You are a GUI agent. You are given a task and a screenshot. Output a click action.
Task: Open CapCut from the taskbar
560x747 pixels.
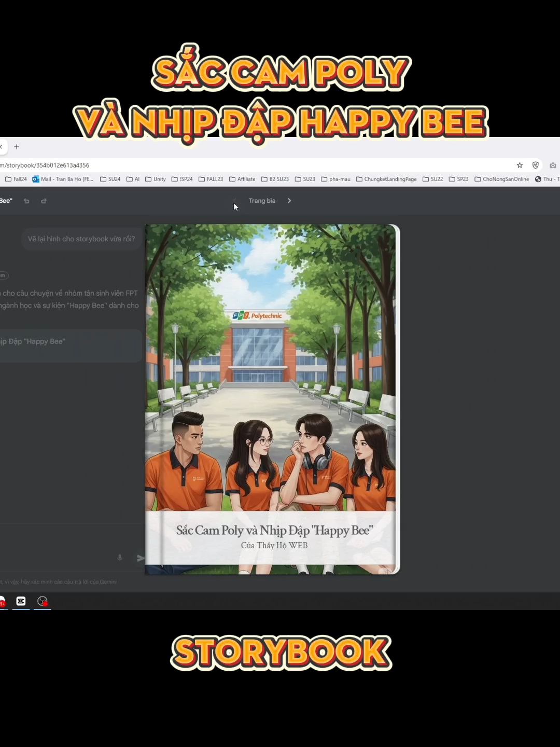[21, 601]
